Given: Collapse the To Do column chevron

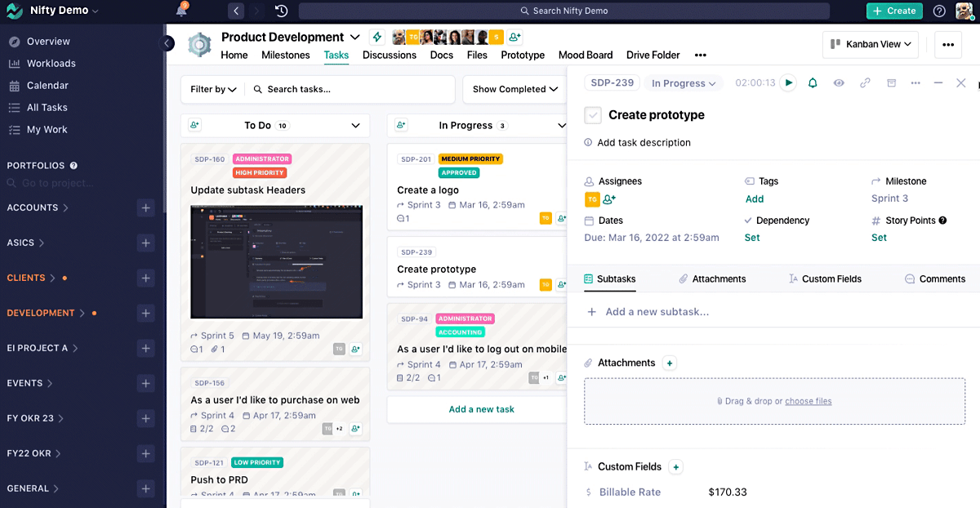Looking at the screenshot, I should click(x=355, y=125).
